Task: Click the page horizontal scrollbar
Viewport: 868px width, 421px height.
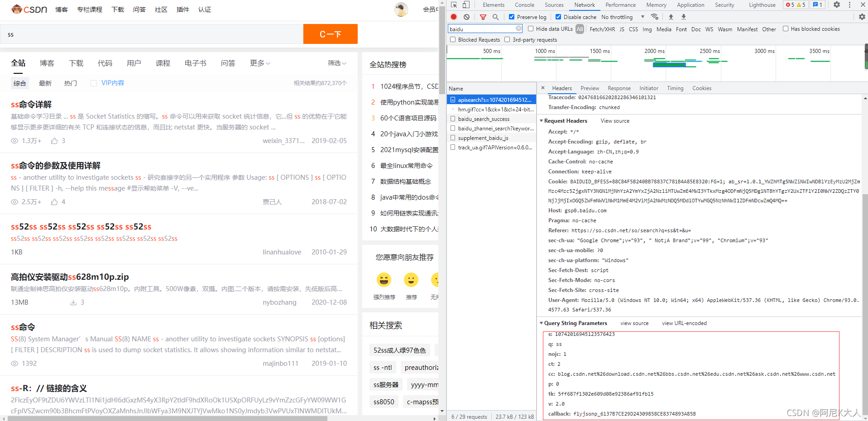Action: click(168, 418)
